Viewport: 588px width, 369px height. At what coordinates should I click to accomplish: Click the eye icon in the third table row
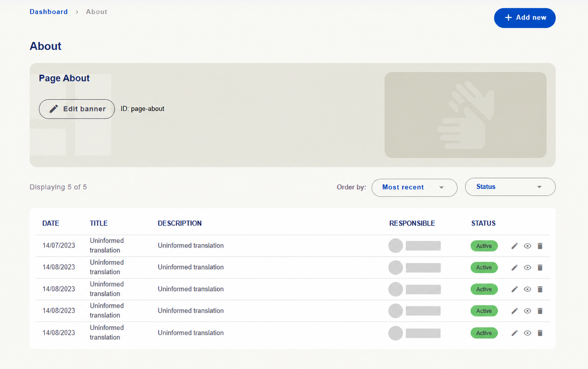click(527, 289)
